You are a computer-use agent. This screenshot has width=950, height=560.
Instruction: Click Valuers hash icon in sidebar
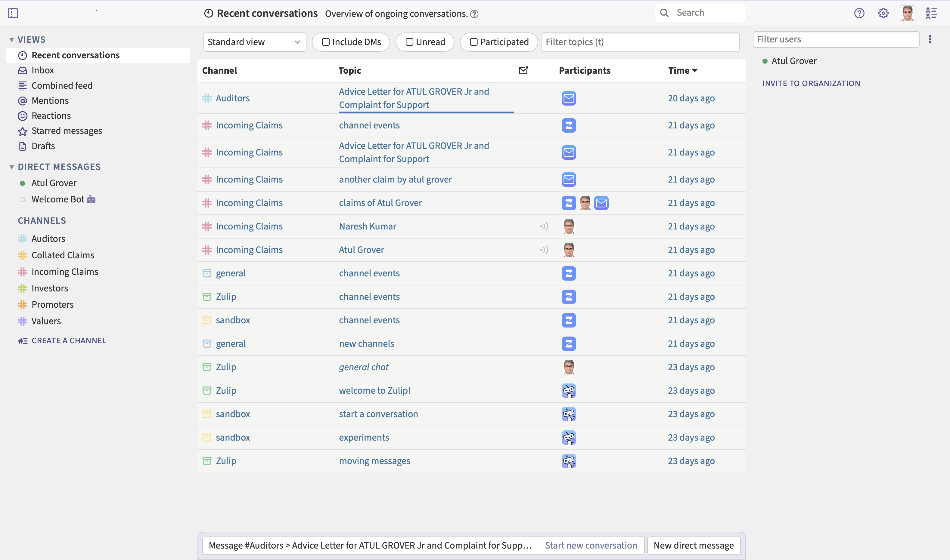tap(23, 321)
